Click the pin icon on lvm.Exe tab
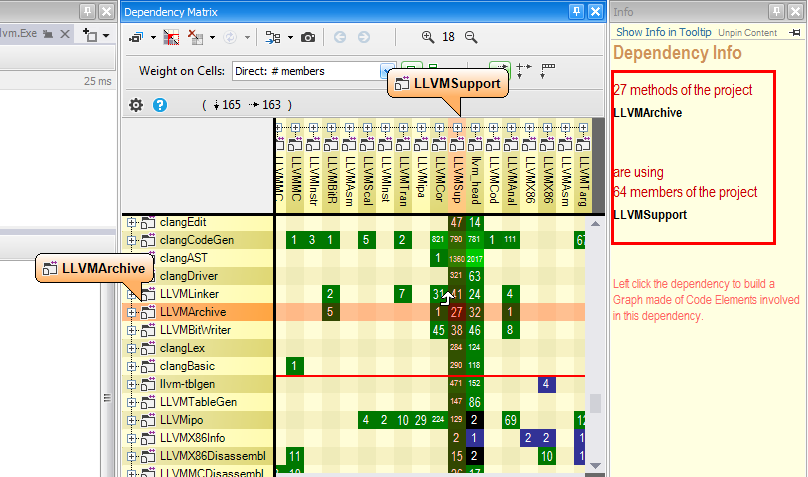This screenshot has height=477, width=808. 48,34
